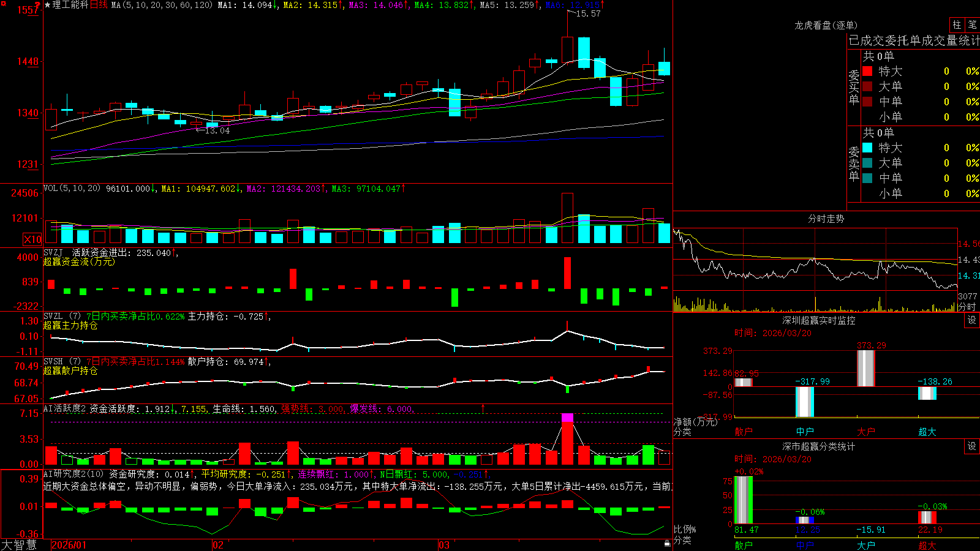Screen dimensions: 980x551
Task: Click the magenta bar in the AI活跃度2 chart
Action: coord(567,418)
